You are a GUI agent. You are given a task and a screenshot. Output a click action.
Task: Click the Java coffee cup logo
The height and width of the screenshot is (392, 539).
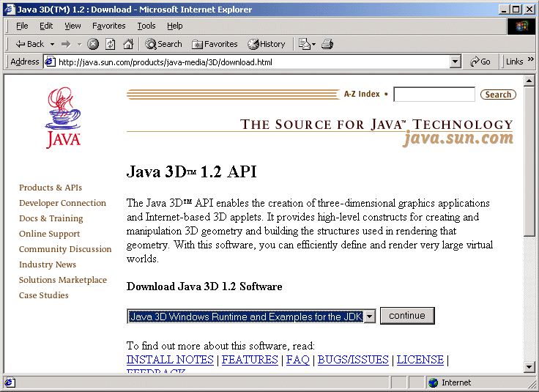[x=63, y=117]
